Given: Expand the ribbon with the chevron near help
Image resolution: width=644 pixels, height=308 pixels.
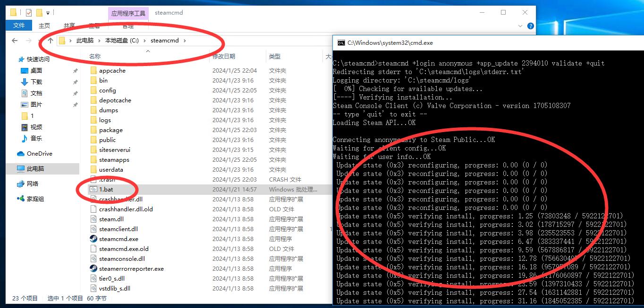Looking at the screenshot, I should coord(521,26).
